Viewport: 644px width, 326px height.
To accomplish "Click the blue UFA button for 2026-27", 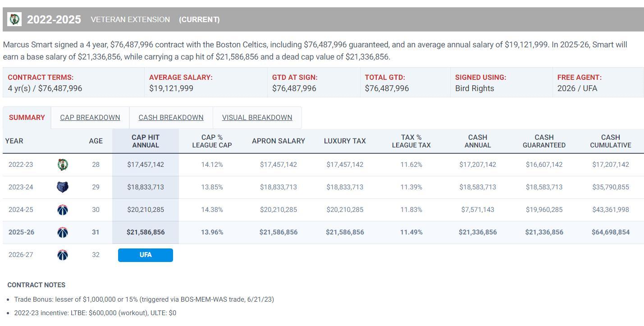I will (x=146, y=255).
